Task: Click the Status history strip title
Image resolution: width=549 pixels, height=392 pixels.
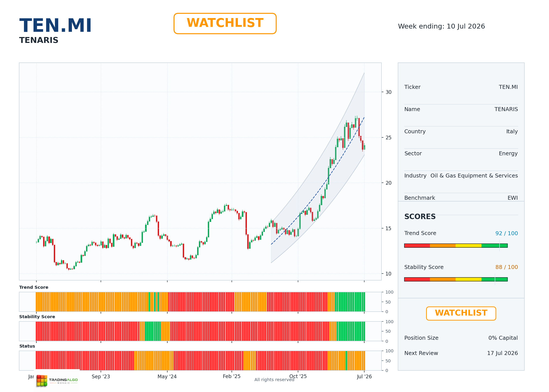Action: coord(27,346)
